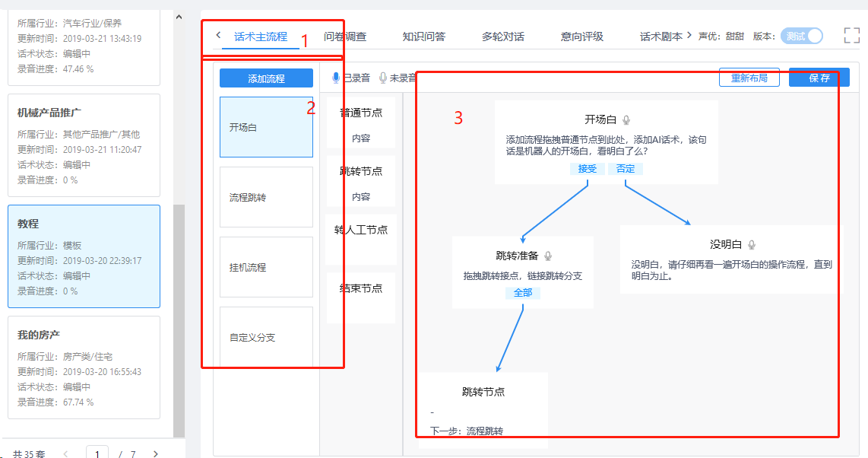Click the script list scrollbar thumb

(x=179, y=321)
